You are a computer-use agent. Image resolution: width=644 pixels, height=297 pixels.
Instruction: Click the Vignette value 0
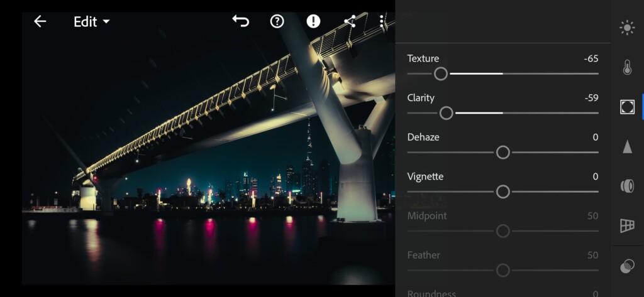596,177
